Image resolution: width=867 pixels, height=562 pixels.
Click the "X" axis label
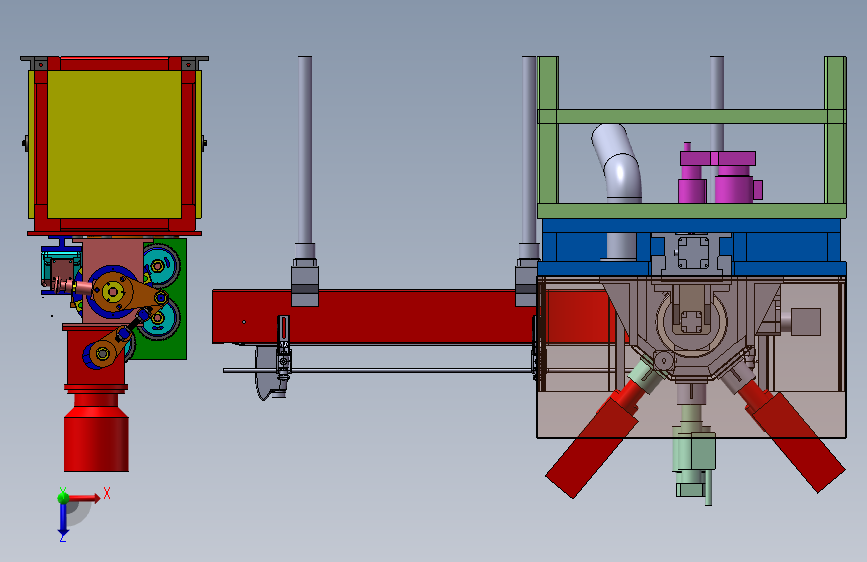coord(107,493)
